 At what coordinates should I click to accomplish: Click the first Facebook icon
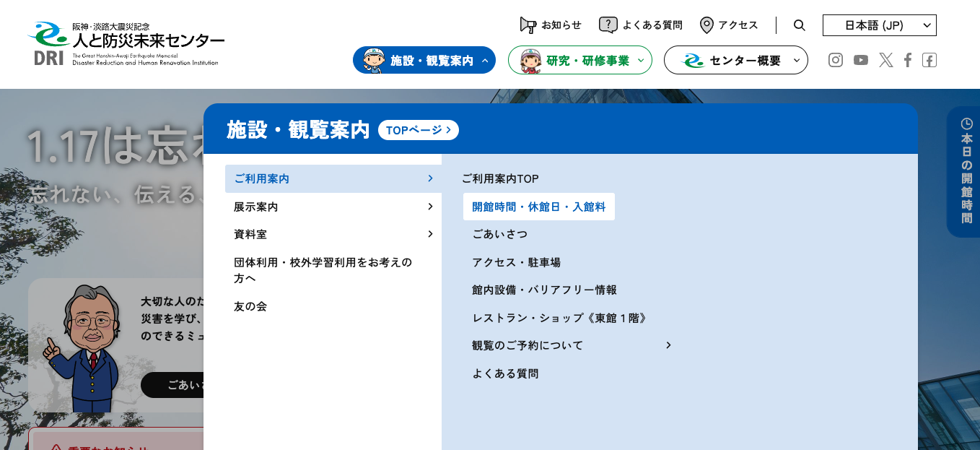click(908, 60)
